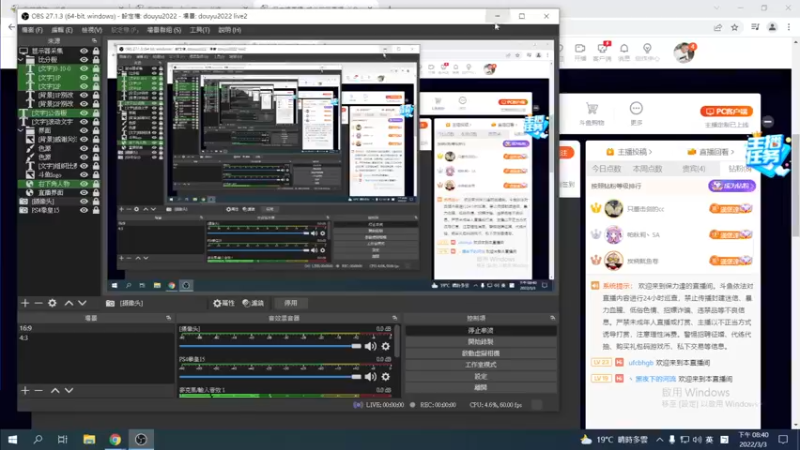The width and height of the screenshot is (800, 450).
Task: Move source up with the arrow above 場景 panel
Action: click(68, 303)
